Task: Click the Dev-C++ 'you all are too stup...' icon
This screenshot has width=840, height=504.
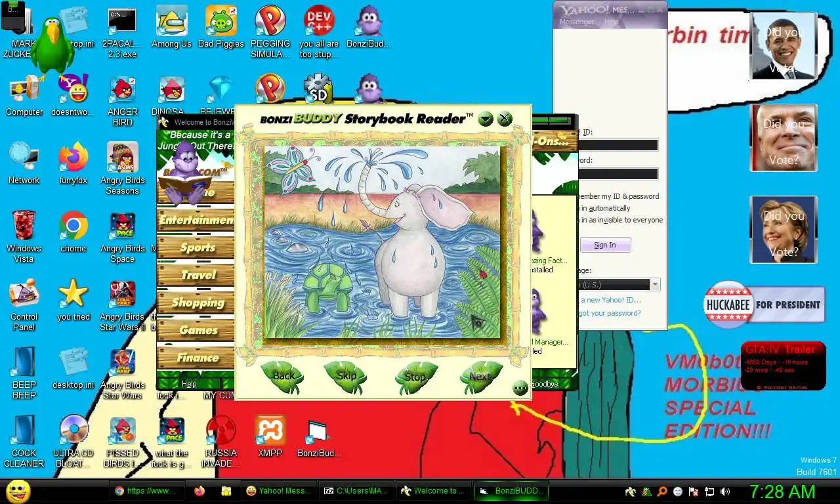Action: 319,33
